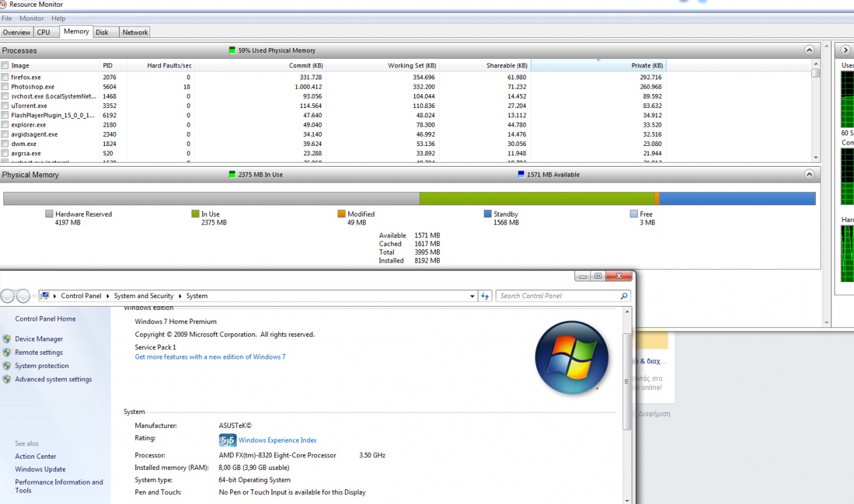The width and height of the screenshot is (854, 504).
Task: Open Windows Update link
Action: coord(40,469)
